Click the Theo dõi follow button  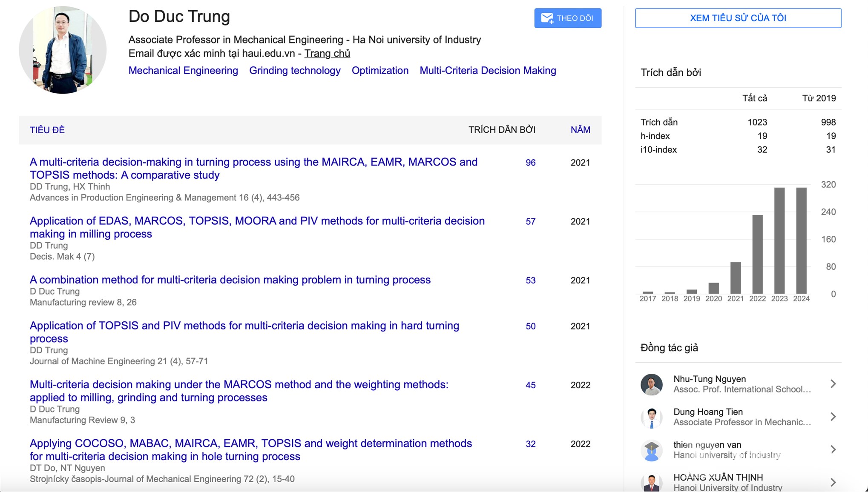568,18
